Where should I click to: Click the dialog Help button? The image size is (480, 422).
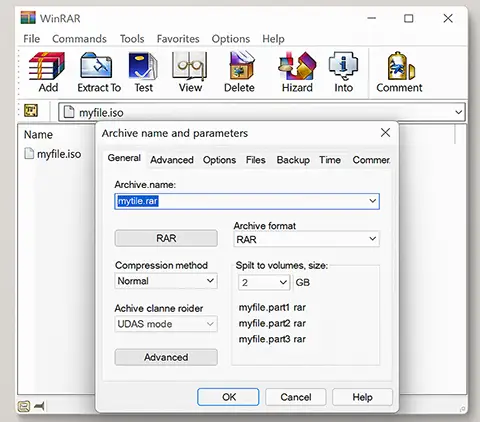tap(362, 397)
